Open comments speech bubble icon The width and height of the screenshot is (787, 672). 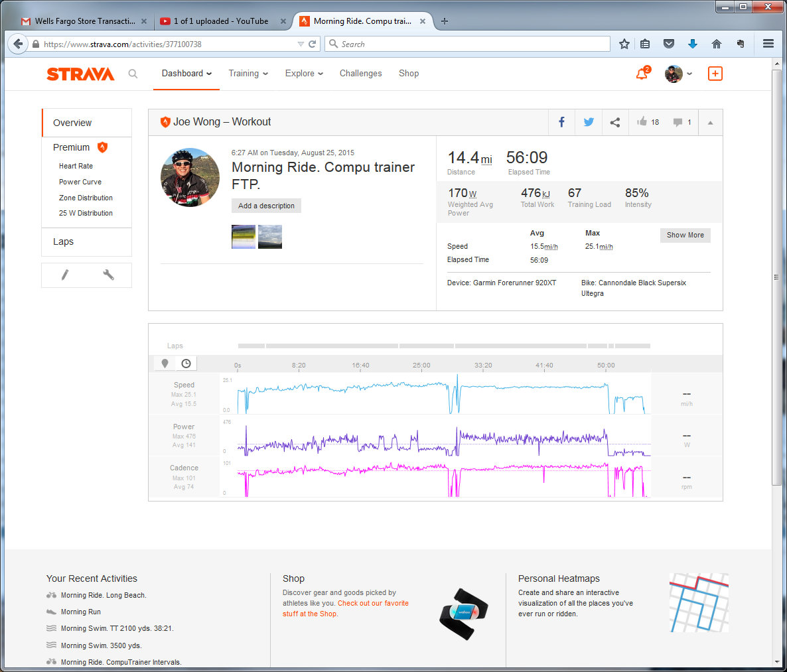pyautogui.click(x=678, y=122)
